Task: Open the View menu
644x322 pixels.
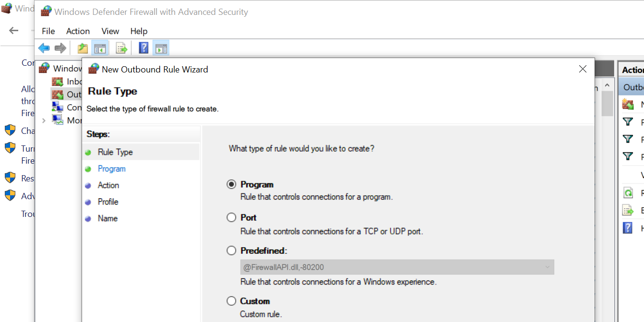Action: tap(110, 31)
